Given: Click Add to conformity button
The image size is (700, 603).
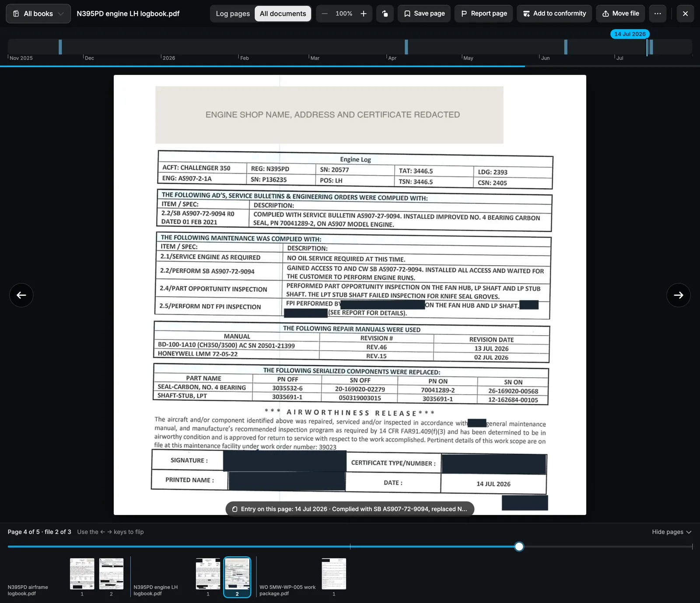Looking at the screenshot, I should pos(554,14).
